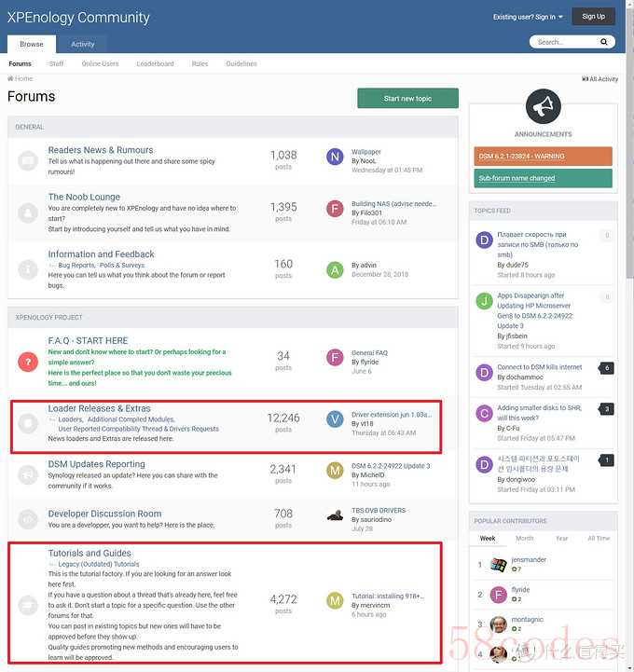The width and height of the screenshot is (634, 672).
Task: Expand the Existing user Sign In dropdown
Action: (x=528, y=17)
